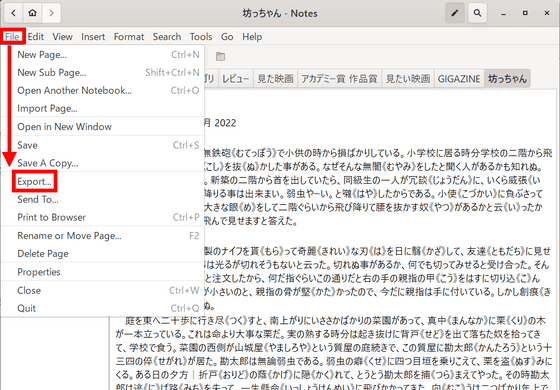Viewport: 560px width, 390px height.
Task: Open the アカデミー賞 作品賞 tab
Action: pyautogui.click(x=339, y=78)
